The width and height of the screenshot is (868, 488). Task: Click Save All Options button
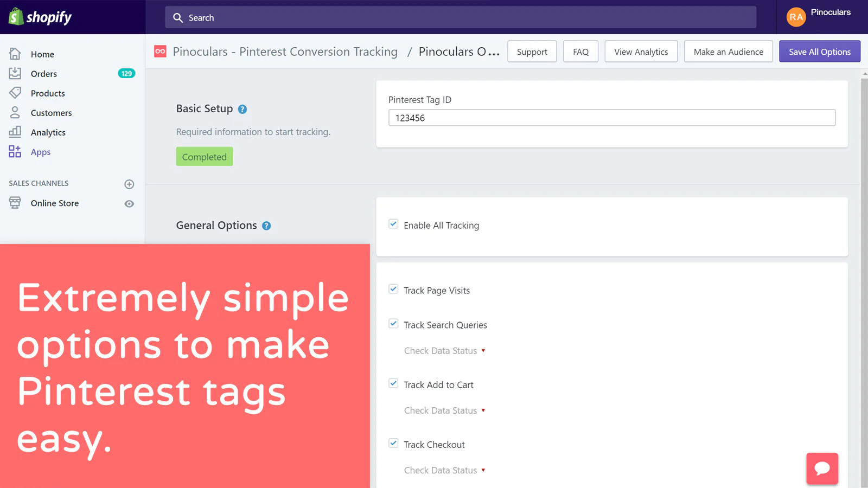[x=820, y=52]
